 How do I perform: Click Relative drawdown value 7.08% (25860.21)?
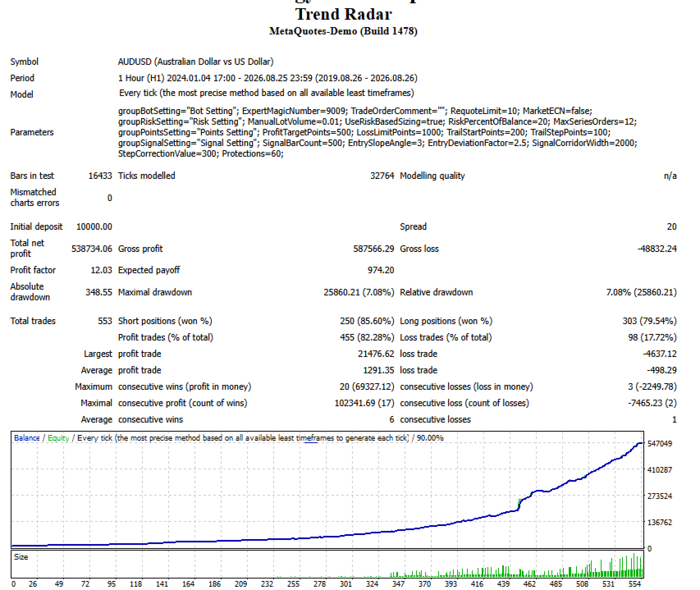[641, 292]
